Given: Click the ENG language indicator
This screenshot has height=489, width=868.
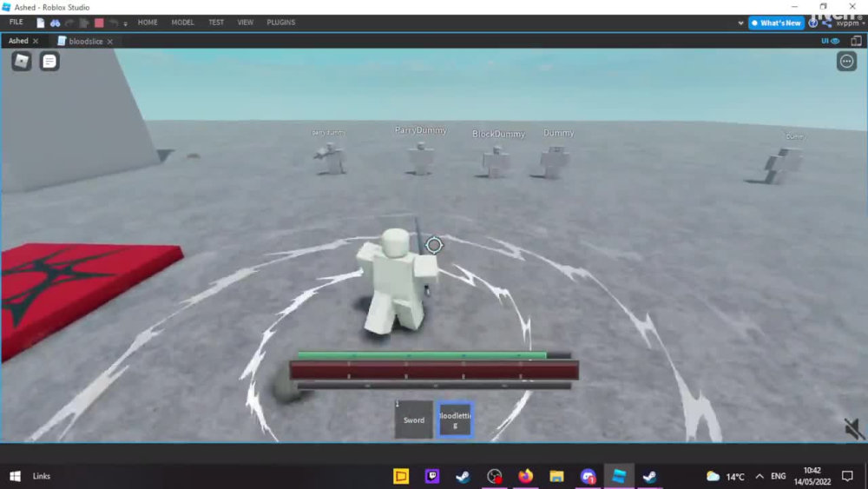Looking at the screenshot, I should (x=778, y=476).
